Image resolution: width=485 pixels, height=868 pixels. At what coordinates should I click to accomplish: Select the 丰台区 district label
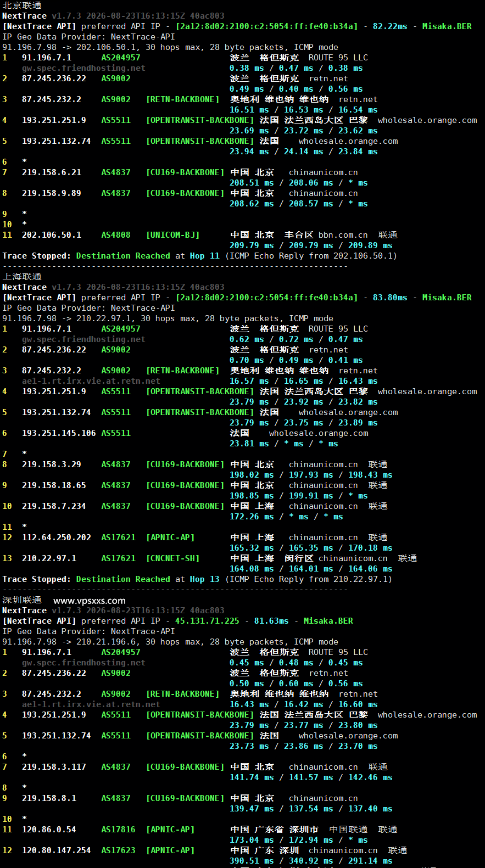click(299, 235)
